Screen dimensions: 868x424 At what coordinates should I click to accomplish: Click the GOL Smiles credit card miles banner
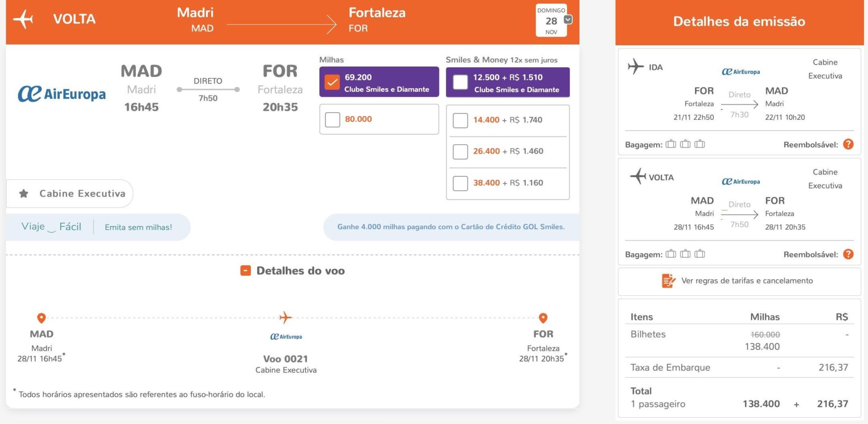pyautogui.click(x=451, y=227)
